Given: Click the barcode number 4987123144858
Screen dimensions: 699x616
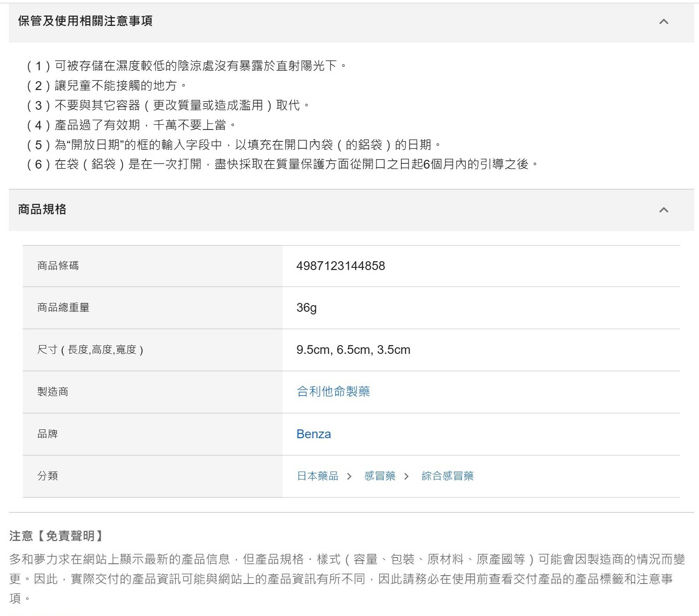Looking at the screenshot, I should coord(340,266).
